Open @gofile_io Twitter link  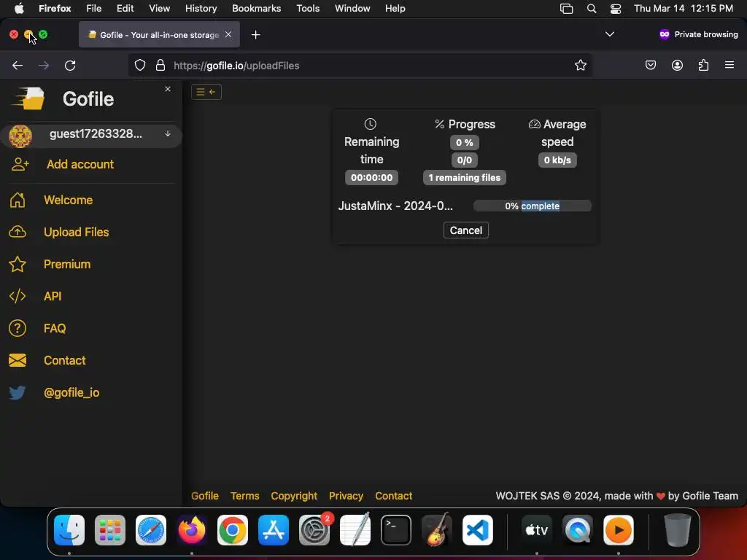point(71,392)
